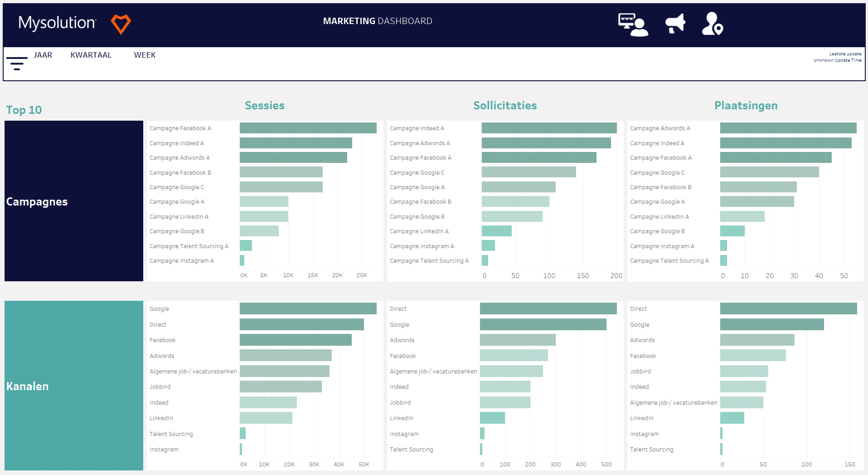Image resolution: width=868 pixels, height=475 pixels.
Task: Open the KWARTAAL filter
Action: pos(91,55)
